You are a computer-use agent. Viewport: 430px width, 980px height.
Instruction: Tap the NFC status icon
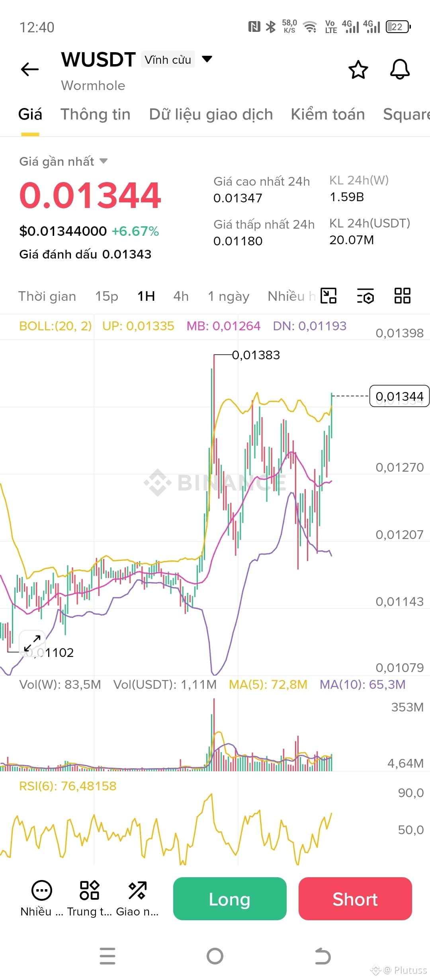254,27
